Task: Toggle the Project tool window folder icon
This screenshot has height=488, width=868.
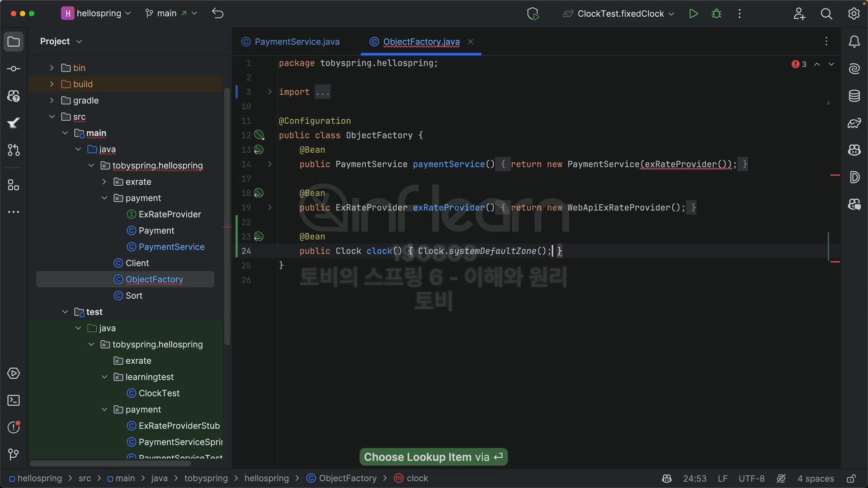Action: coord(14,42)
